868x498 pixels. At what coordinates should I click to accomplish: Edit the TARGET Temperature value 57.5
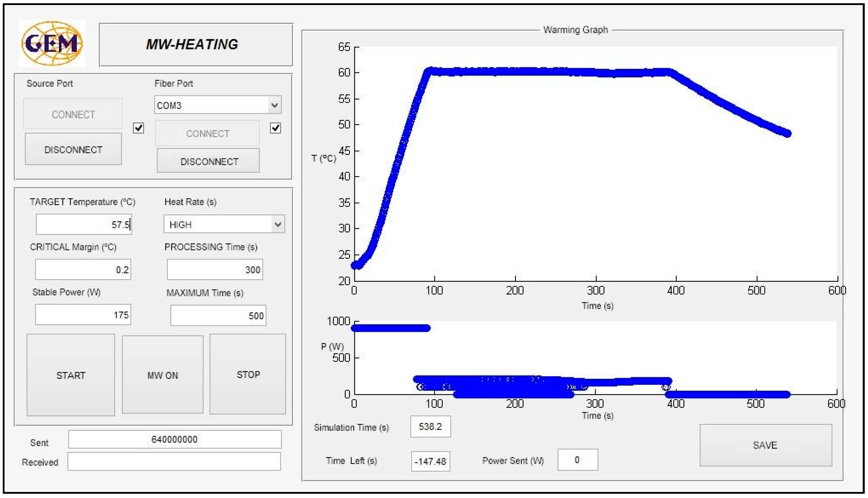click(84, 224)
